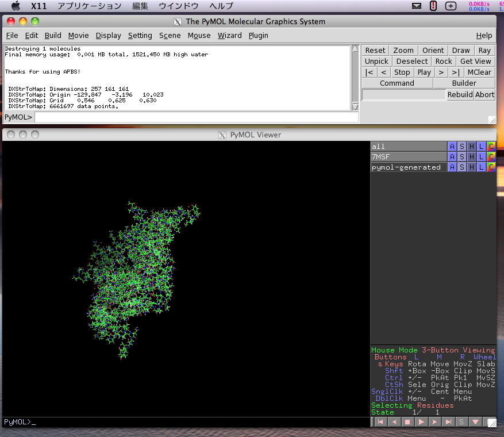
Task: Click the Deselect button
Action: [x=411, y=61]
